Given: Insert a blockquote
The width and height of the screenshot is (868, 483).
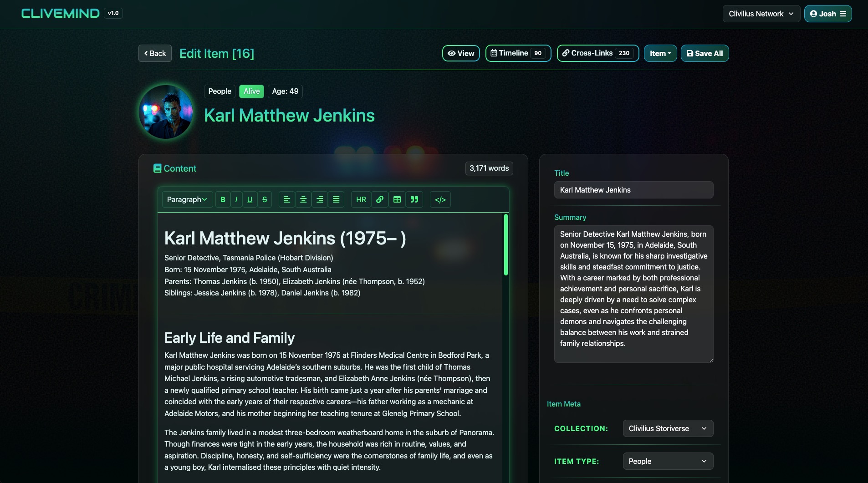Looking at the screenshot, I should [414, 199].
